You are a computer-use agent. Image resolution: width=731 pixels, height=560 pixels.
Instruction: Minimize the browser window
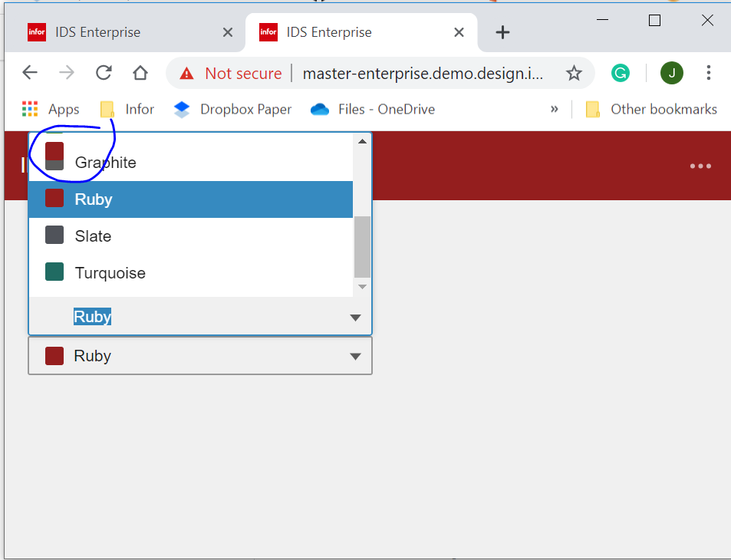602,20
